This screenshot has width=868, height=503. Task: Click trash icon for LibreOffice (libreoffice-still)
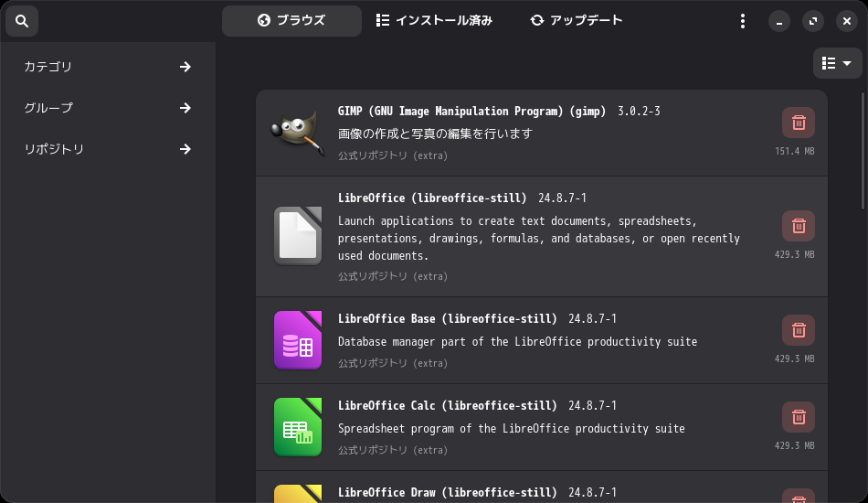[798, 226]
